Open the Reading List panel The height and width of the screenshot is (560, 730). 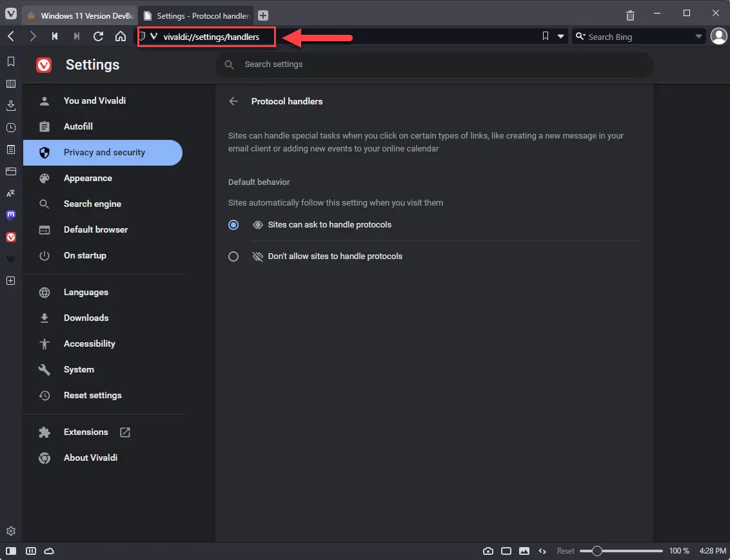pyautogui.click(x=11, y=84)
